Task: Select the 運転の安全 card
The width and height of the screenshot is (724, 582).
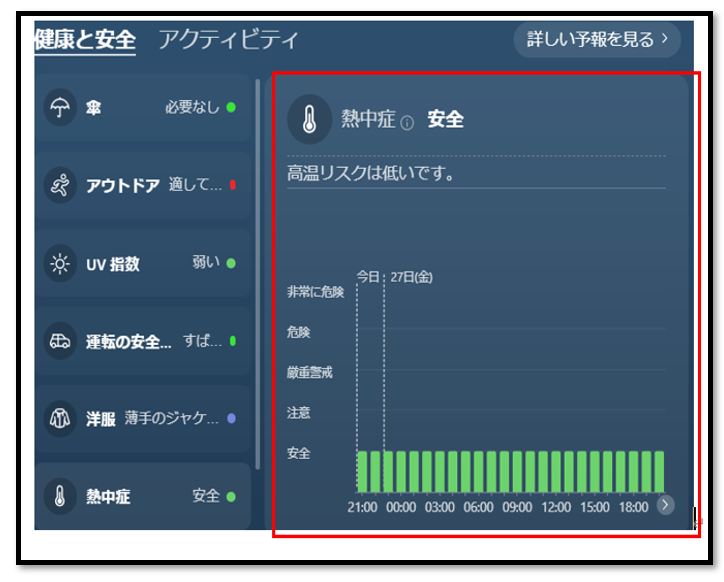Action: point(143,341)
